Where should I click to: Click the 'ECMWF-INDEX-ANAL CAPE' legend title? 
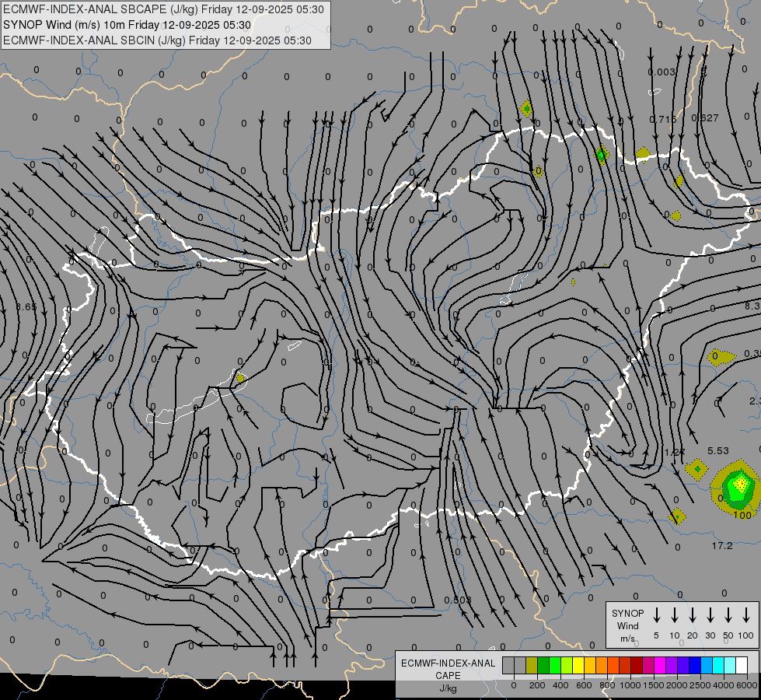448,669
